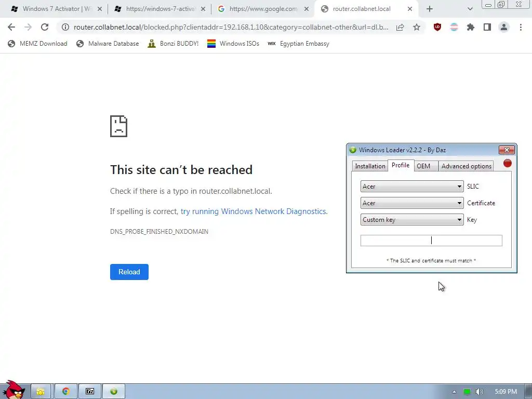
Task: Open the striped flag extension icon
Action: 454,27
